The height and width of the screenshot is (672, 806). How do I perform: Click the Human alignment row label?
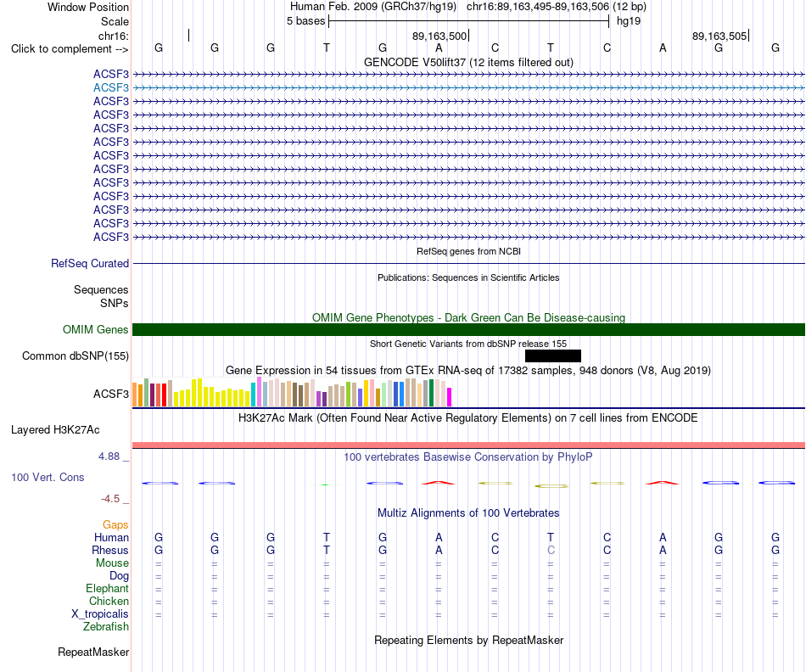111,537
